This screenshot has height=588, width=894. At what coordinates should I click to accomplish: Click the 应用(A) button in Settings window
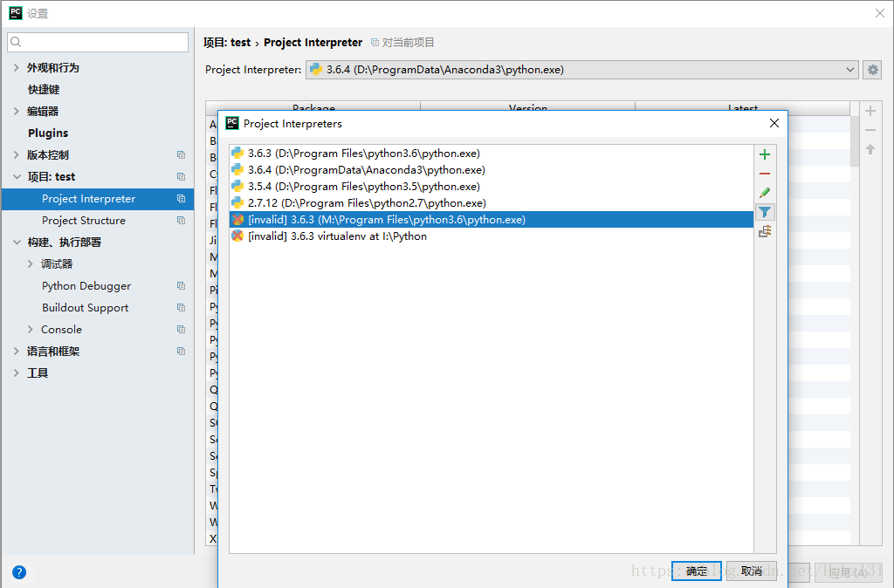849,571
